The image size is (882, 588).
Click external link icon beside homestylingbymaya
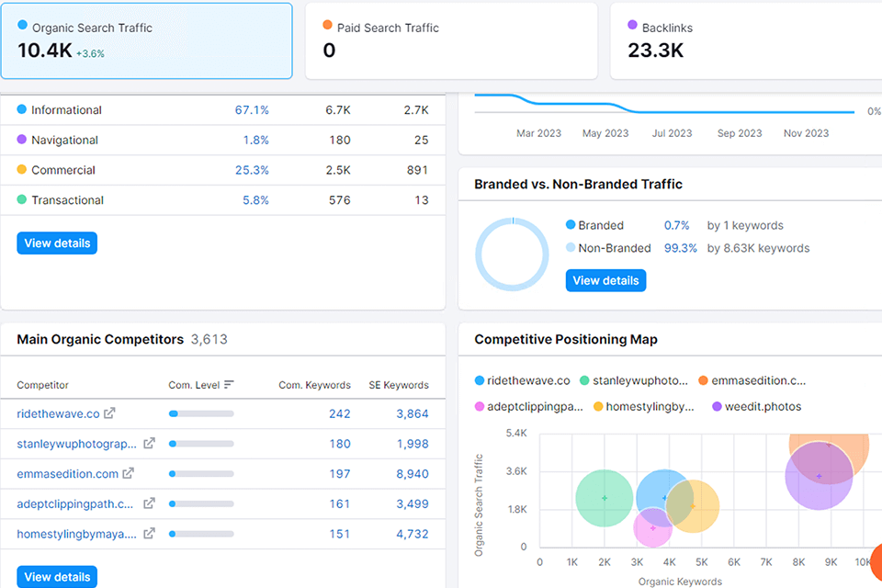pyautogui.click(x=149, y=534)
